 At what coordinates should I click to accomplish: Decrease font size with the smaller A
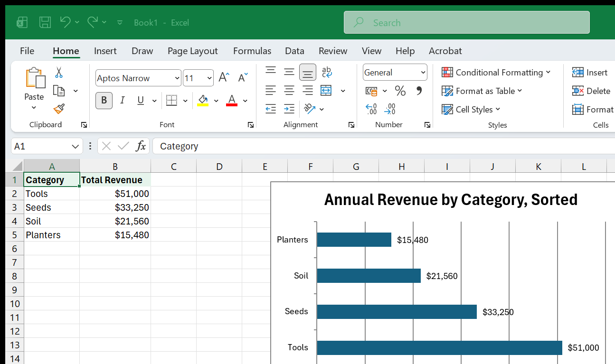243,78
